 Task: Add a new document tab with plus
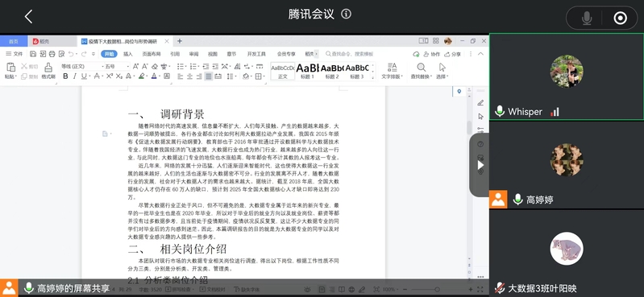pos(180,41)
